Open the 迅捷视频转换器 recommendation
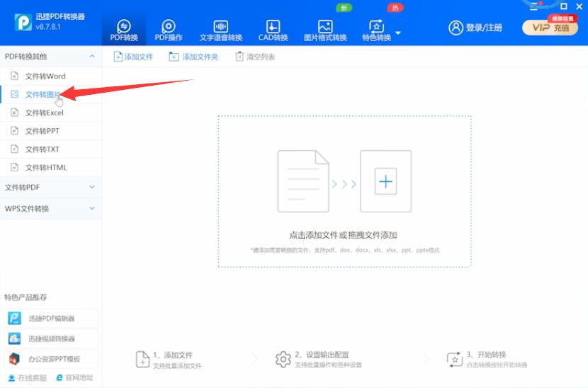Viewport: 588px width, 388px height. click(x=50, y=338)
